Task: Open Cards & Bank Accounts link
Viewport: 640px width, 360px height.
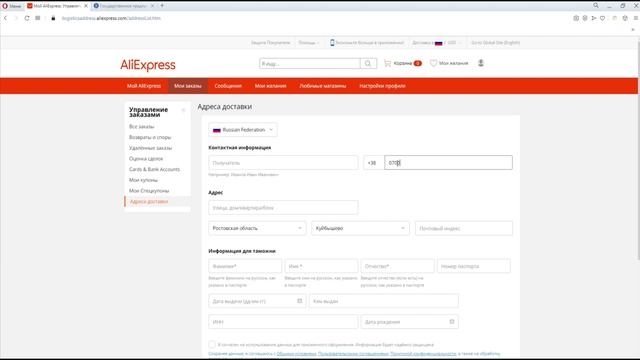Action: click(154, 169)
